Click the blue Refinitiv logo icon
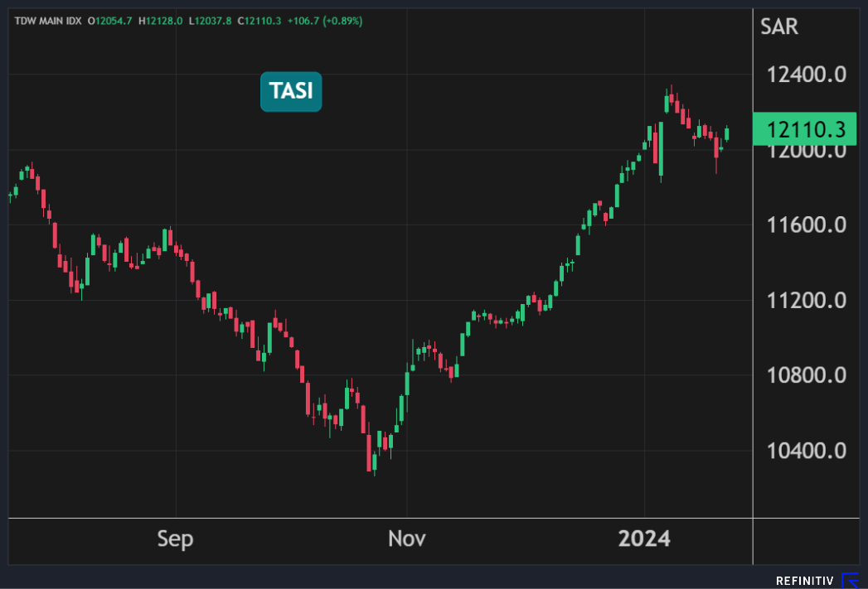Screen dimensions: 868x589 pyautogui.click(x=851, y=580)
